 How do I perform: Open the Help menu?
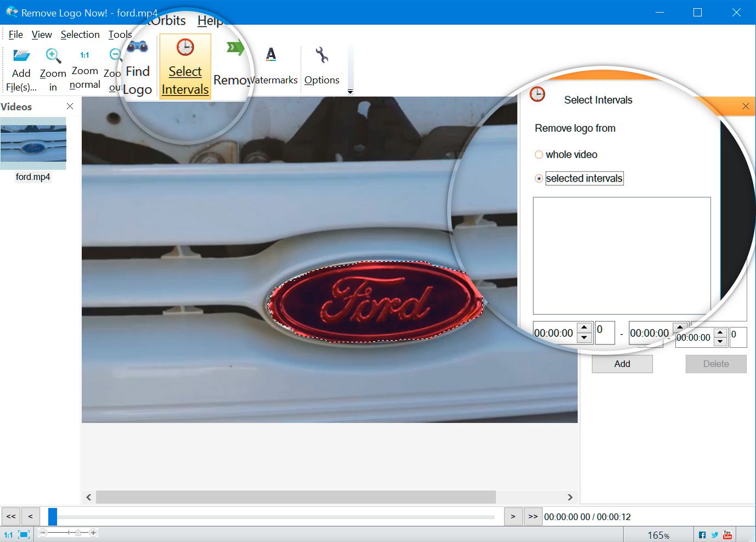point(210,21)
